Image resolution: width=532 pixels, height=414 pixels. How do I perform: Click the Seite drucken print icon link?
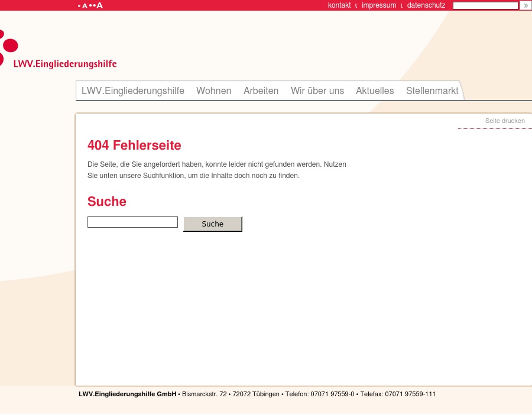[505, 121]
